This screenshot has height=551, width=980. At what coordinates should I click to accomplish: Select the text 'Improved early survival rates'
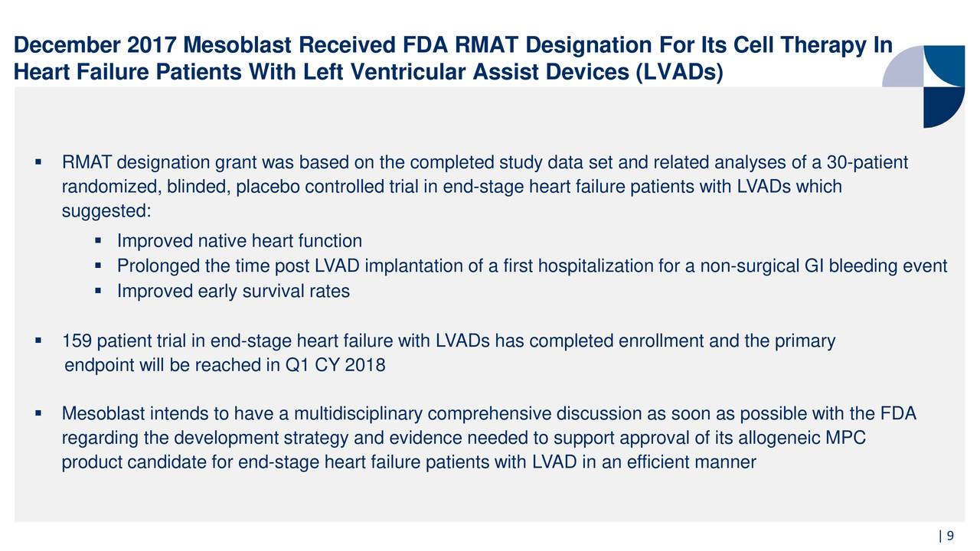[x=233, y=292]
